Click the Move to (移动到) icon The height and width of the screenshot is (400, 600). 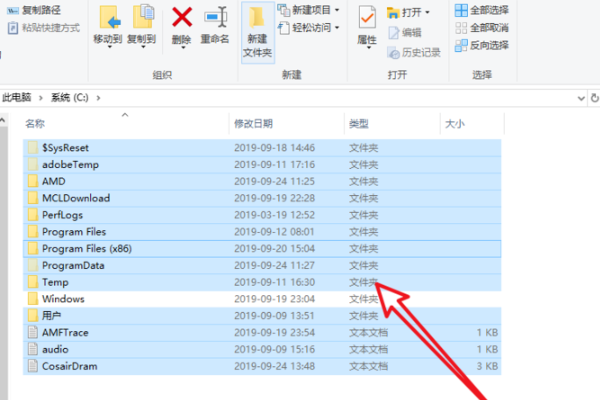tap(109, 17)
